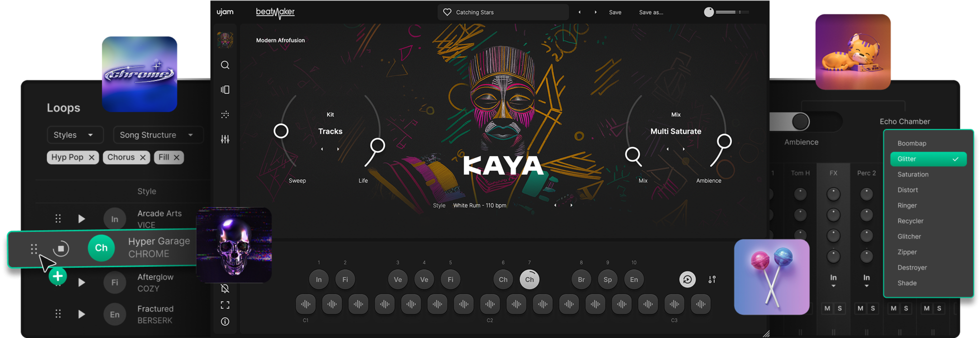Open the Chrome cover art thumbnail
This screenshot has height=338, width=980.
139,74
